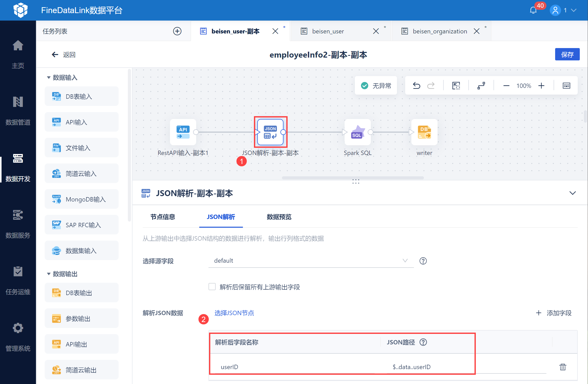The image size is (588, 384).
Task: Click the undo icon above the canvas
Action: (416, 85)
